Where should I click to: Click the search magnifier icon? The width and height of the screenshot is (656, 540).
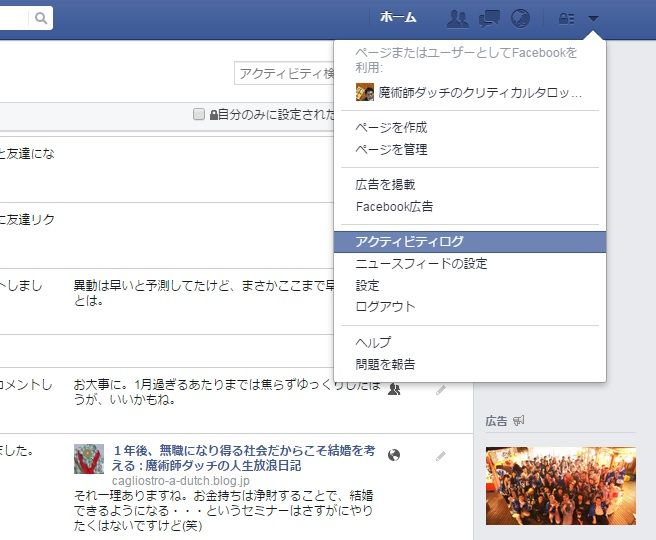[x=41, y=18]
